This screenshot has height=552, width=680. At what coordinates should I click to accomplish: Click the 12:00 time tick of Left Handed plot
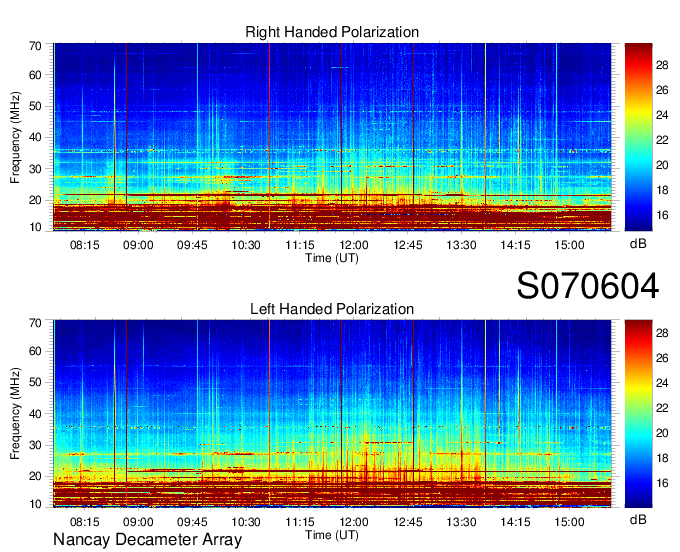tap(354, 522)
